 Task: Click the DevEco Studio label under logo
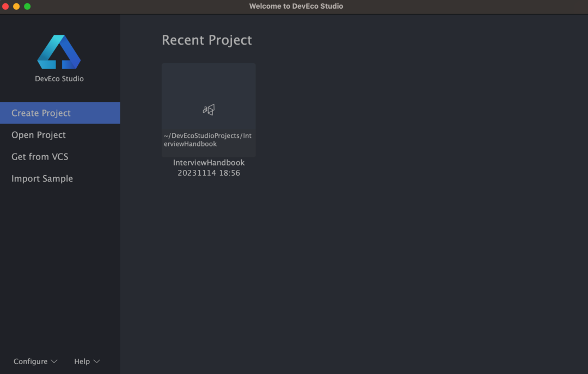click(59, 78)
